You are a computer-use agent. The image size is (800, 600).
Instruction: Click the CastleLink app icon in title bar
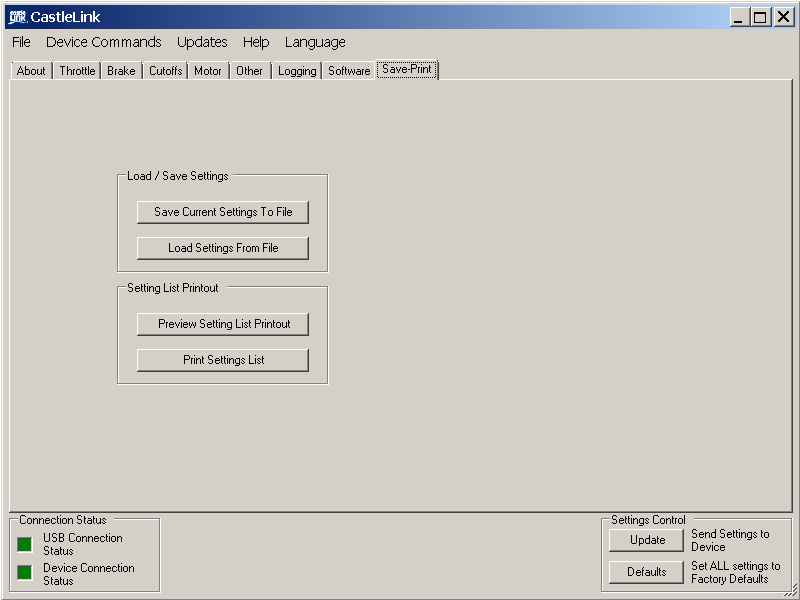pyautogui.click(x=16, y=17)
